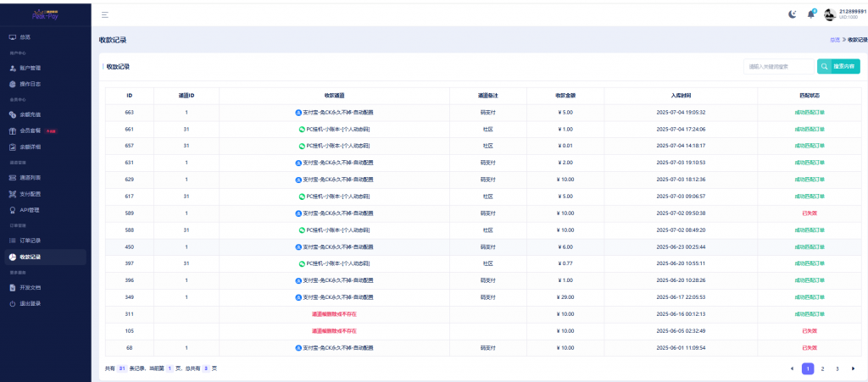Open the notification bell
The image size is (868, 382).
click(811, 14)
